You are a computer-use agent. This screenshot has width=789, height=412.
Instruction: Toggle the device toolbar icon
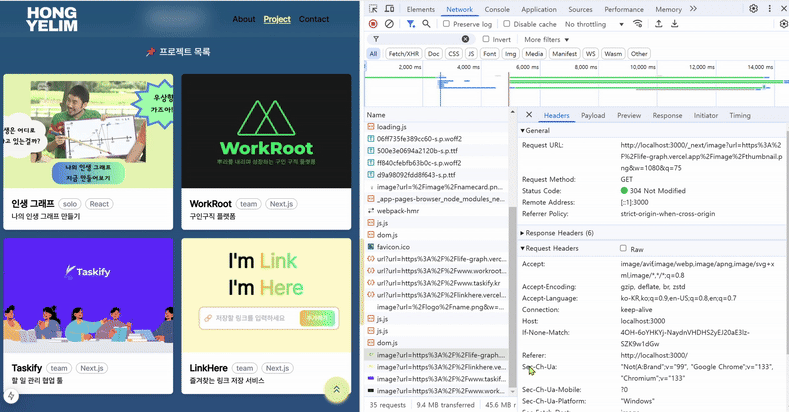tap(389, 9)
